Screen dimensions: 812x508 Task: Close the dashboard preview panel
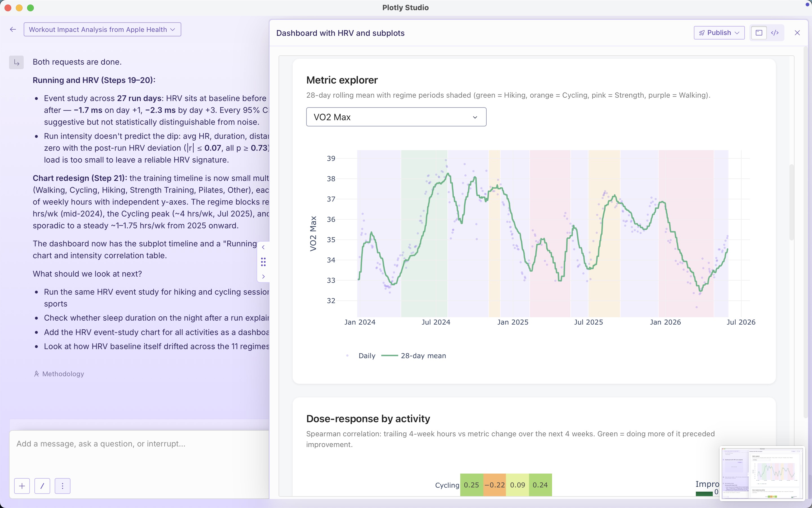[797, 32]
